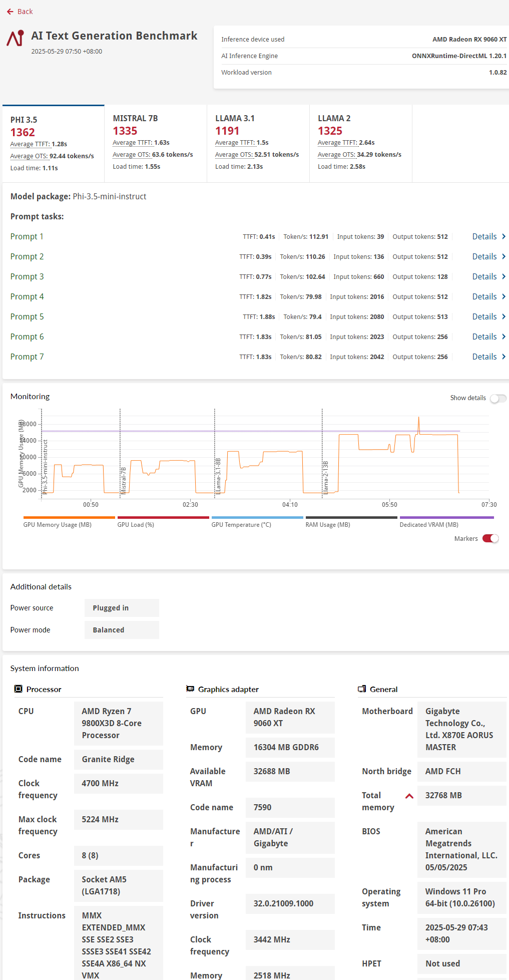Click the AMD Radeon RX 9060 XT inference device
Viewport: 509px width, 980px height.
(469, 39)
